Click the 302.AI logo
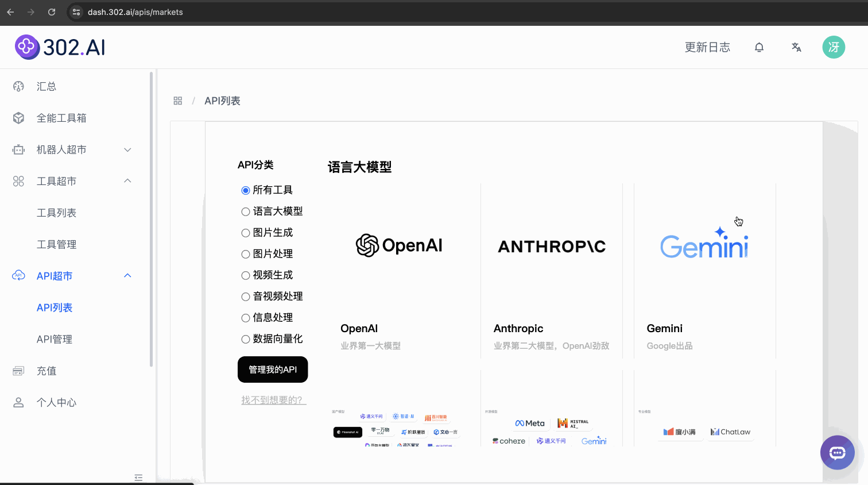 coord(60,47)
